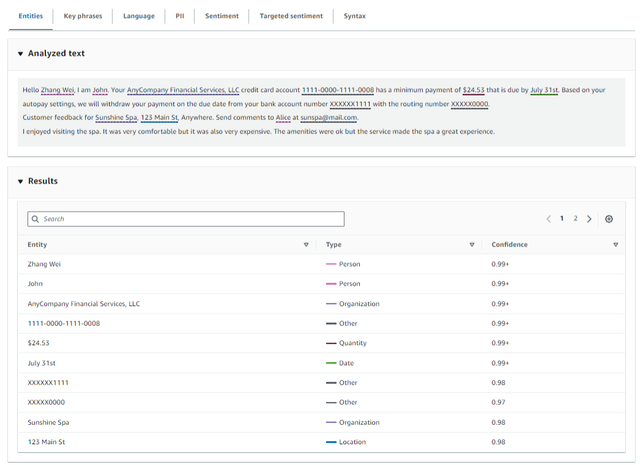640x465 pixels.
Task: Open the Language tab
Action: pos(139,17)
